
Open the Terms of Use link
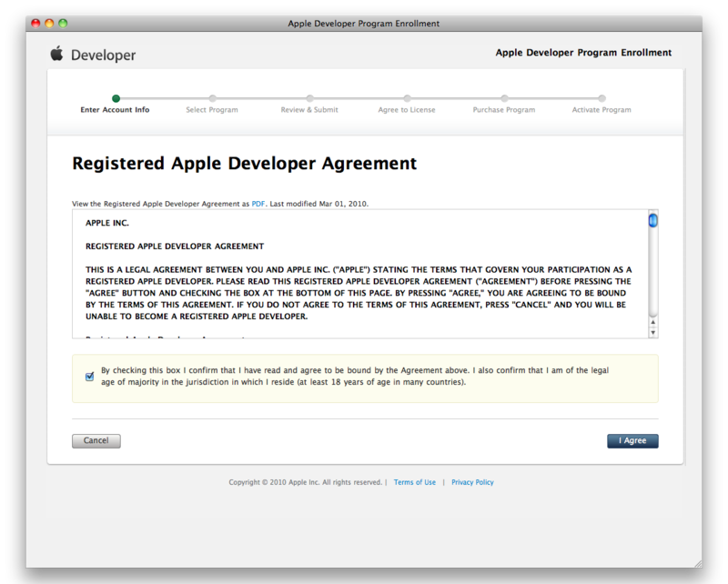point(415,482)
